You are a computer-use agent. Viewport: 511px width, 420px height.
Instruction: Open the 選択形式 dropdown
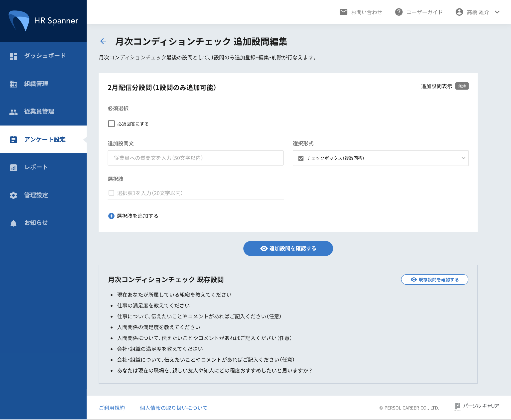[380, 158]
